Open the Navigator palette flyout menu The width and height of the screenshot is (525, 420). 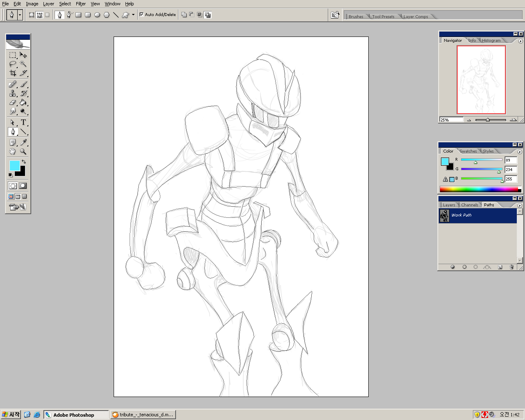[520, 41]
